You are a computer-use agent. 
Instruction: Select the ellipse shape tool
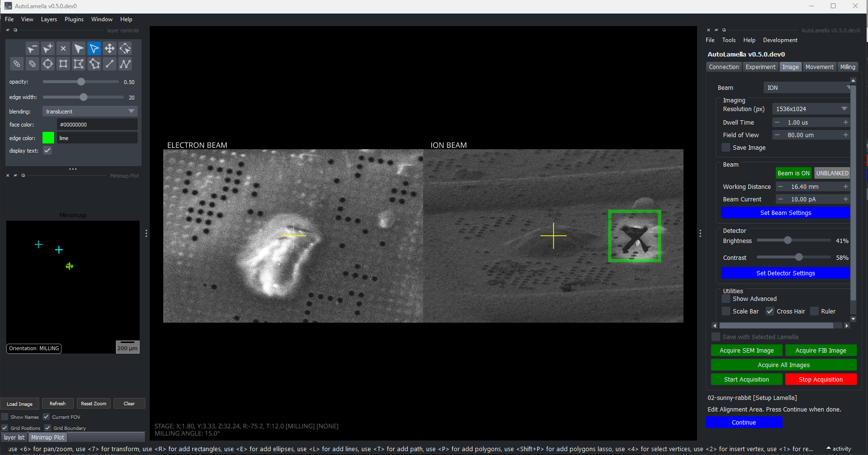(x=48, y=63)
